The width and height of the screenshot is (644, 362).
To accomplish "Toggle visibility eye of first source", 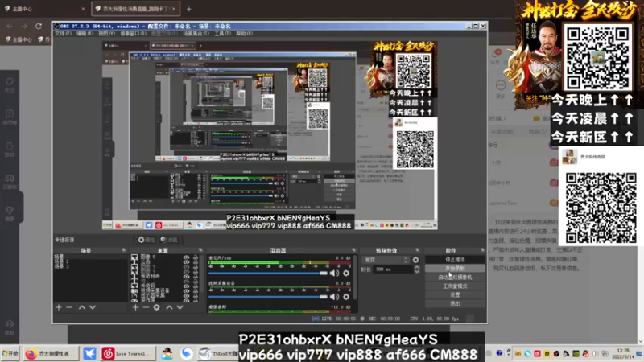I will 186,257.
